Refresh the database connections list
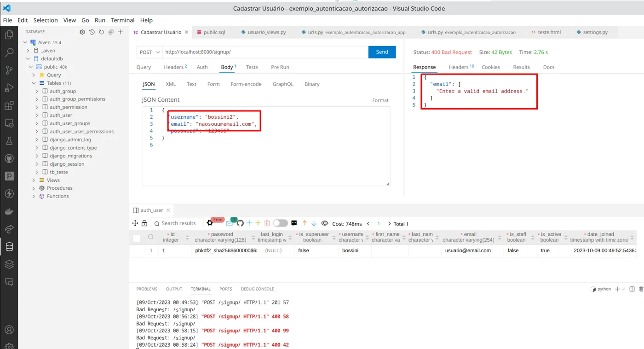The width and height of the screenshot is (644, 349). pyautogui.click(x=101, y=32)
